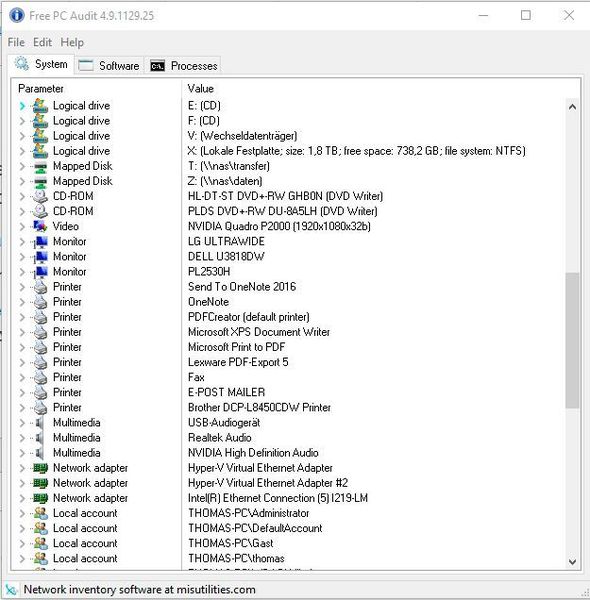Expand the Microsoft XPS Document Writer printer row
Screen dimensions: 590x600
coord(22,333)
